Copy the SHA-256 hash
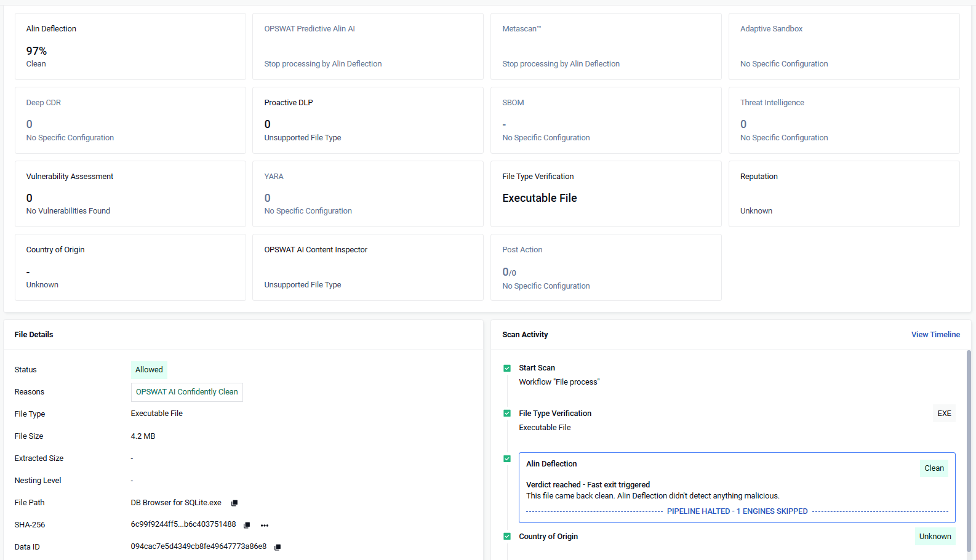 [247, 526]
